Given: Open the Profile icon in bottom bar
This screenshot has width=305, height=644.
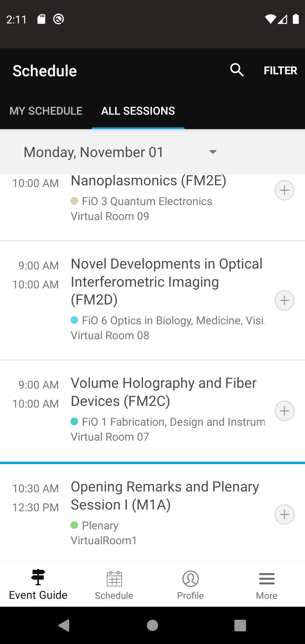Looking at the screenshot, I should tap(190, 578).
